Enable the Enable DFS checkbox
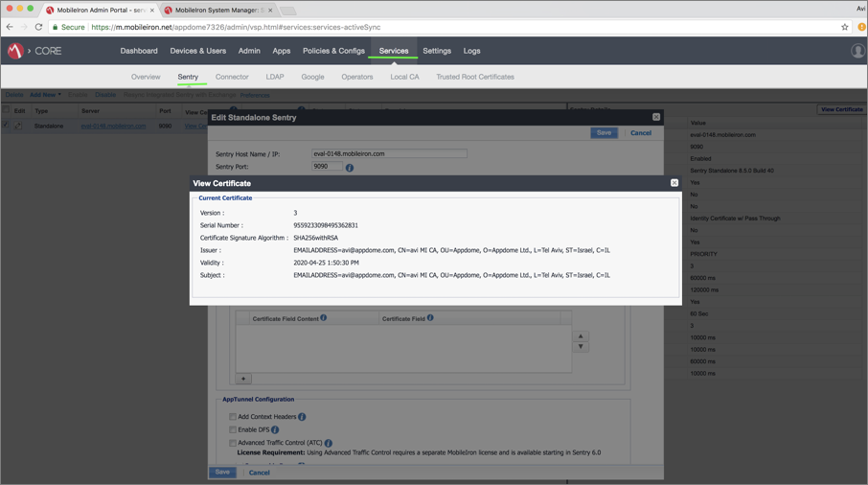 233,429
